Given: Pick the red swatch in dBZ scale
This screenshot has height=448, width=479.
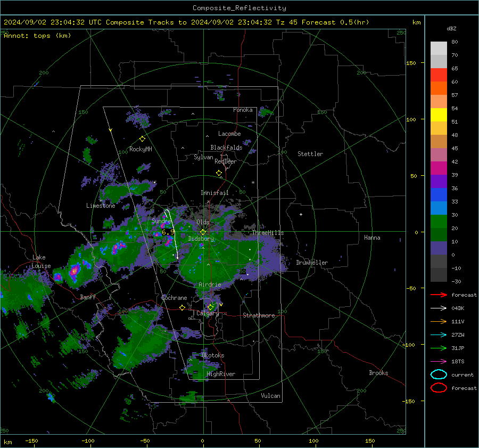Looking at the screenshot, I should (x=439, y=75).
